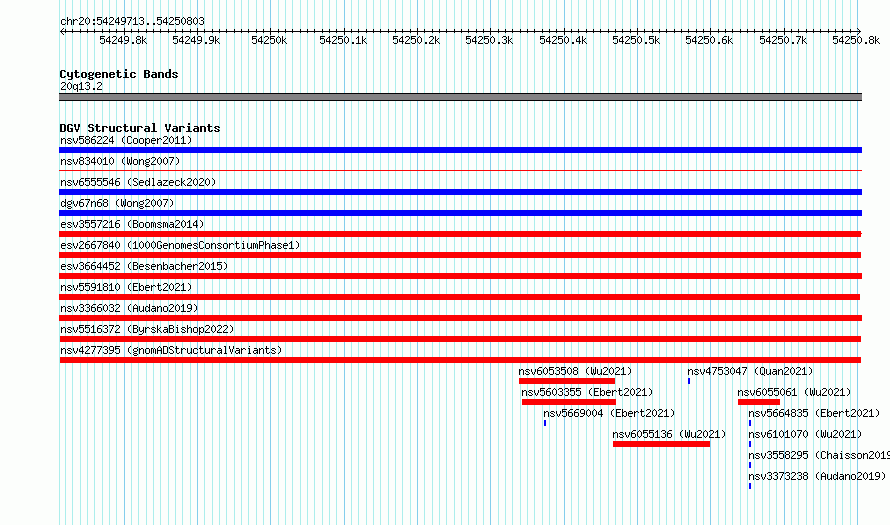This screenshot has width=890, height=525.
Task: Select the red bar under nsv6053508
Action: 567,381
